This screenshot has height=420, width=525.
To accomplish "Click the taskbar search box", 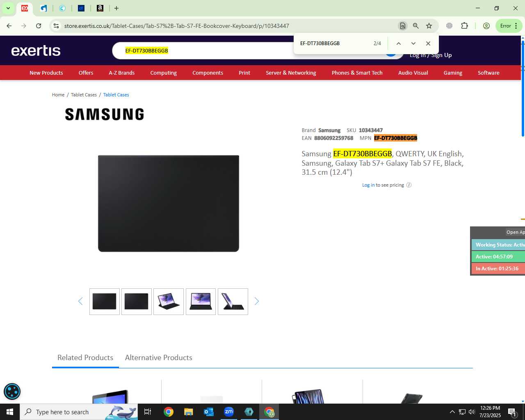I will pyautogui.click(x=79, y=412).
